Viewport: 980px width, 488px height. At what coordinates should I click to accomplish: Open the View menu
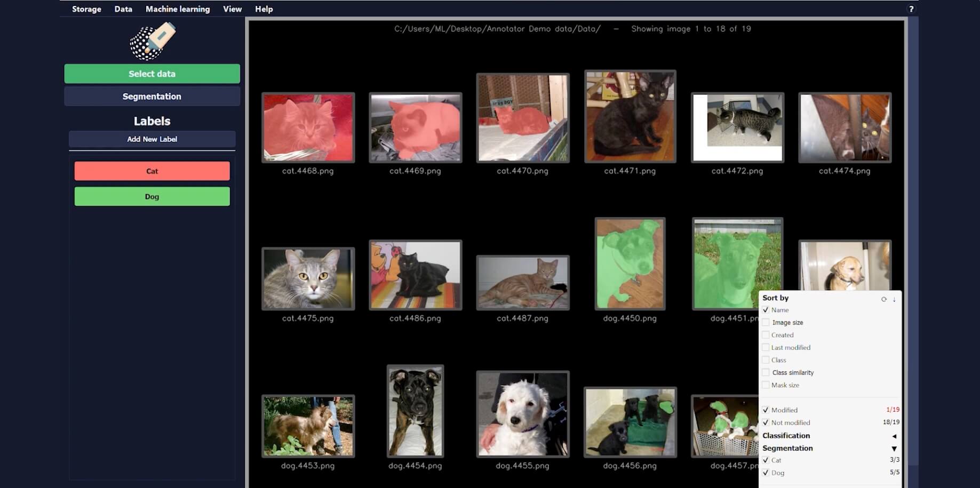click(x=232, y=9)
